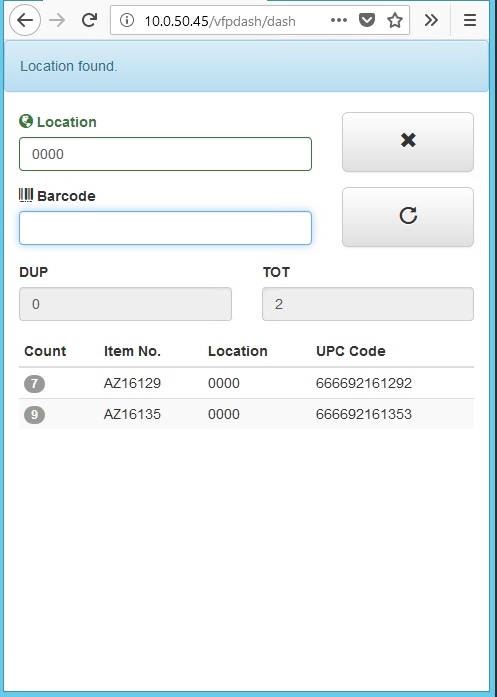Click the count badge showing 9
Screen dimensions: 497x697
pyautogui.click(x=34, y=415)
